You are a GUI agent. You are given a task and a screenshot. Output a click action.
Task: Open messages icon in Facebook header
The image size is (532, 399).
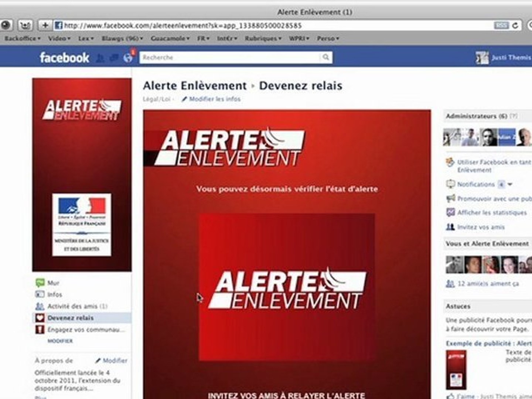point(114,58)
